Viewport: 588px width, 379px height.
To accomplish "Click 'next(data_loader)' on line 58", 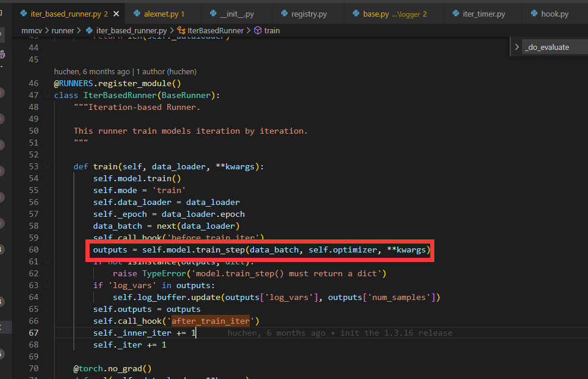I will tap(198, 226).
